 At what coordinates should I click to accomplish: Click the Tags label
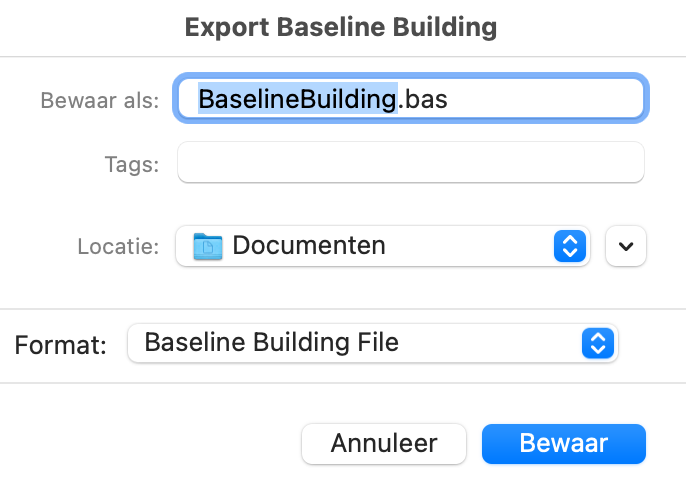[x=132, y=165]
